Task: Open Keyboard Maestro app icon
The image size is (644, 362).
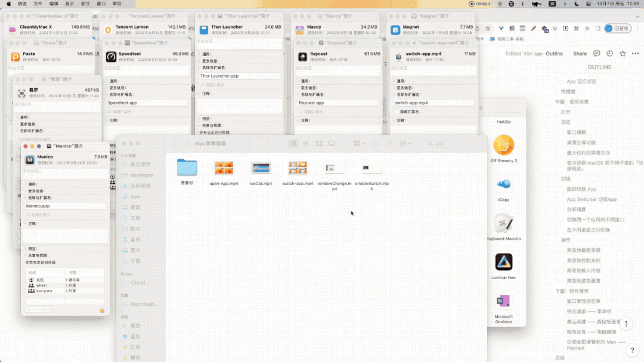Action: [x=503, y=223]
